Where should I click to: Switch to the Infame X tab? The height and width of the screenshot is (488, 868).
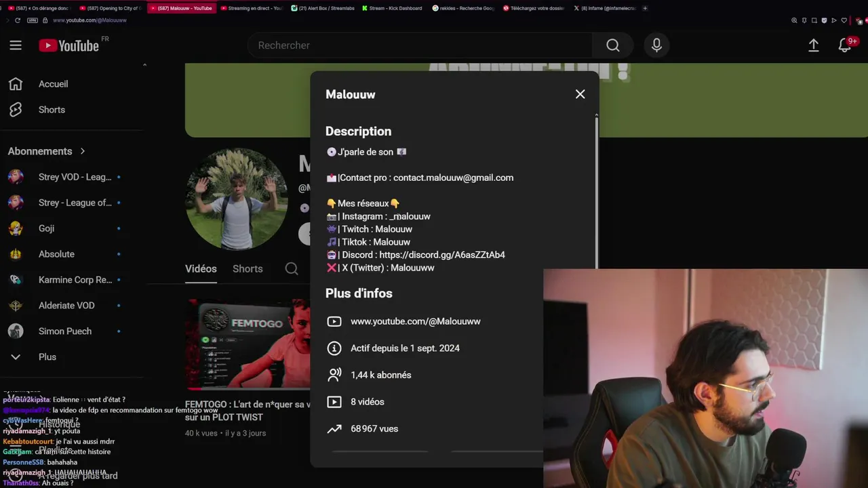point(604,8)
